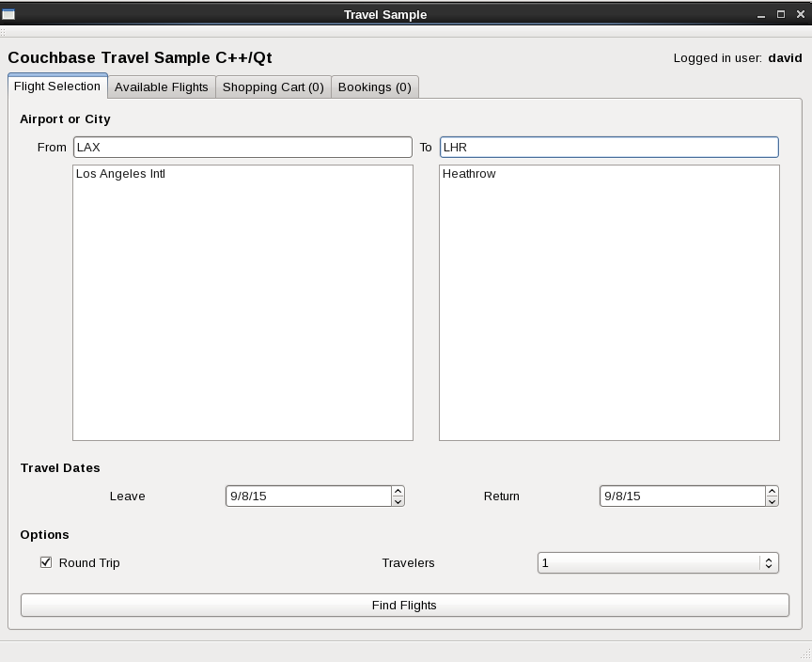Click the window menu icon in title bar
The width and height of the screenshot is (812, 662).
point(8,14)
